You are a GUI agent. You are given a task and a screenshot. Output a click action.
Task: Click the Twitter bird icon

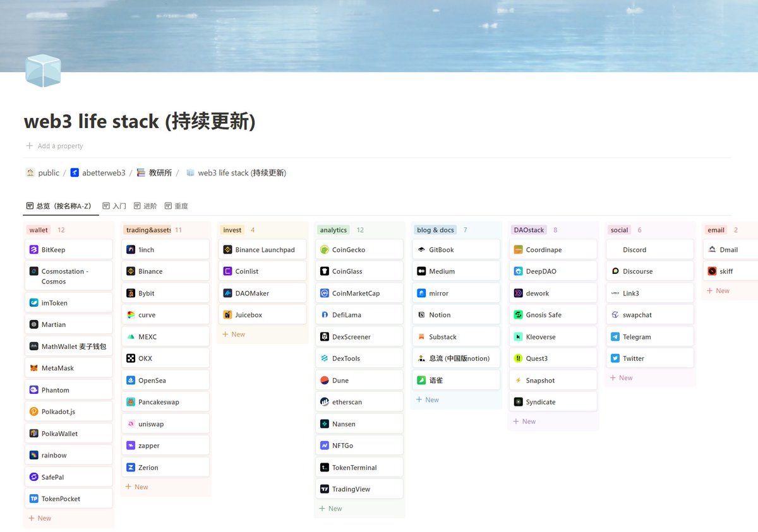(x=615, y=358)
